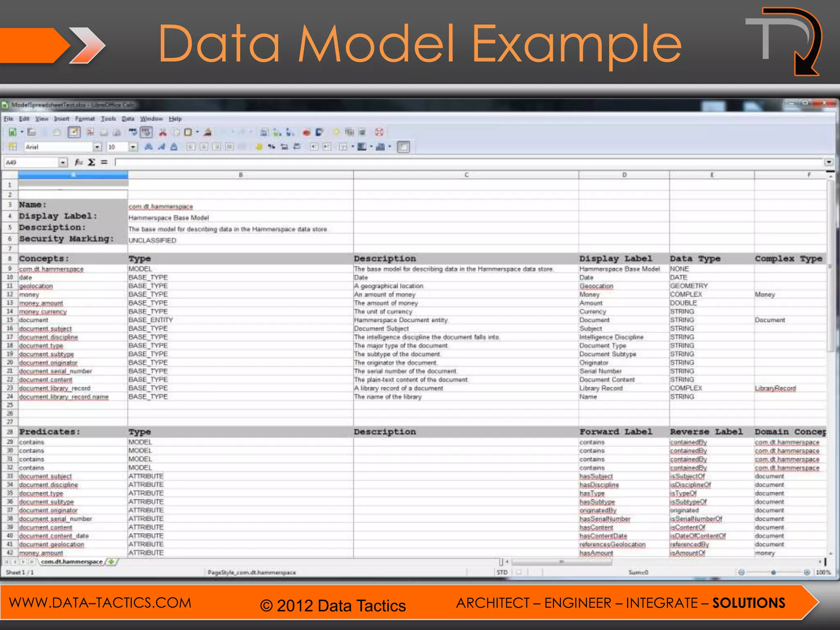Click the Help lifebuoy icon

(x=379, y=132)
